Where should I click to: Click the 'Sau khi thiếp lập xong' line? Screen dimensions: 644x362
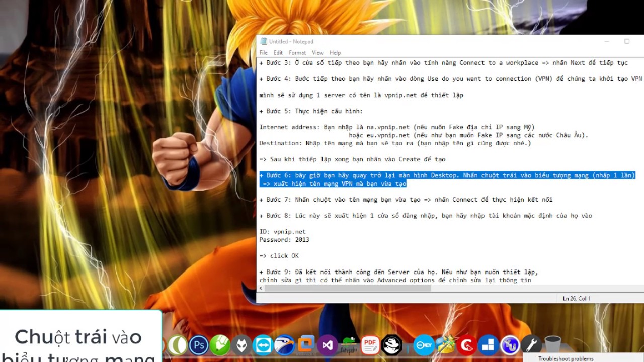[x=352, y=159]
